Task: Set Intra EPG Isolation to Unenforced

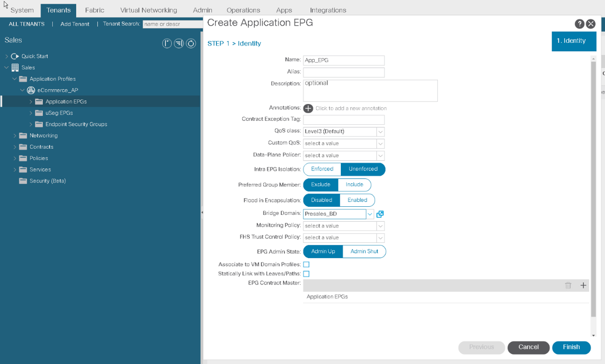Action: pyautogui.click(x=363, y=169)
